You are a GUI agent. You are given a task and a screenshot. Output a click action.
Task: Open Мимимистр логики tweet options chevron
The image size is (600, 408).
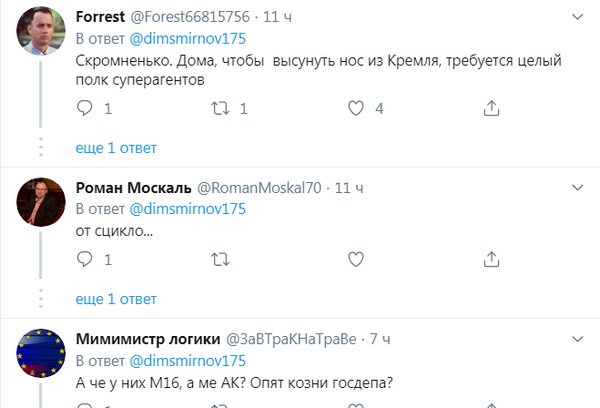coord(577,337)
